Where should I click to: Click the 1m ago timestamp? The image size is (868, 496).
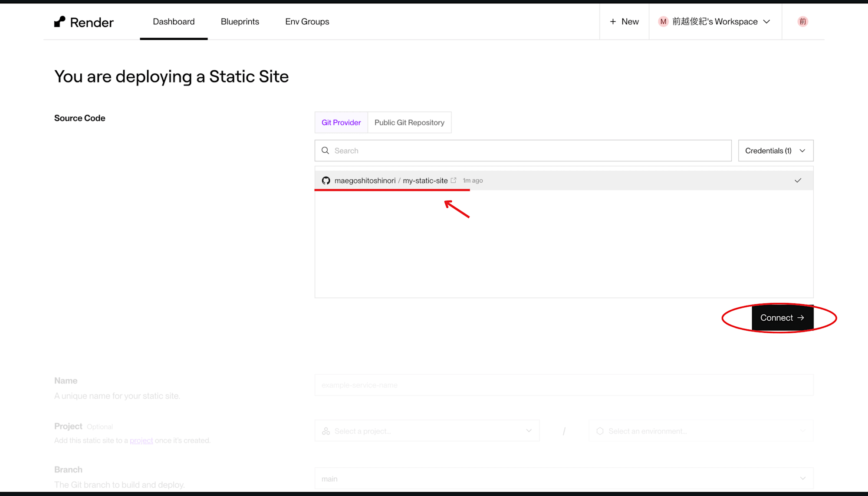point(473,181)
